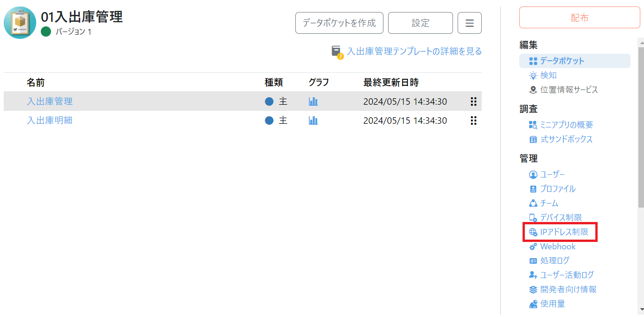
Task: Open ユーザー活動ログ in the sidebar
Action: [567, 275]
